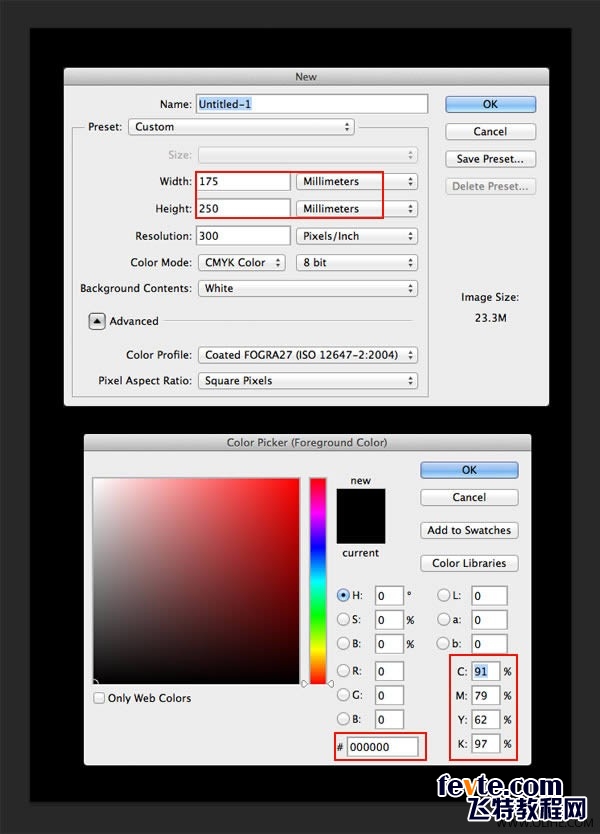The image size is (600, 834).
Task: Cancel the Color Picker dialog
Action: (469, 497)
